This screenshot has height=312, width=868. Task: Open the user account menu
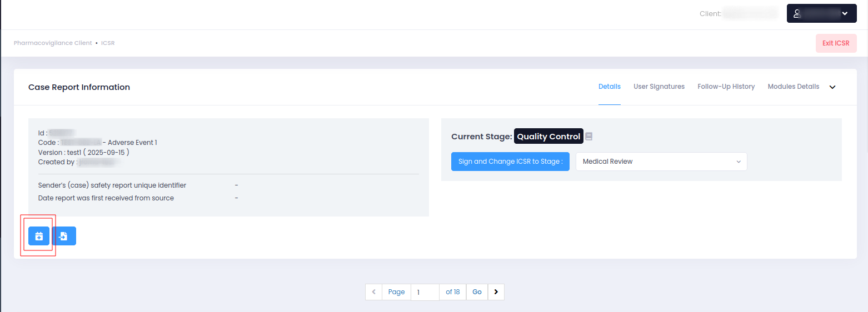821,13
